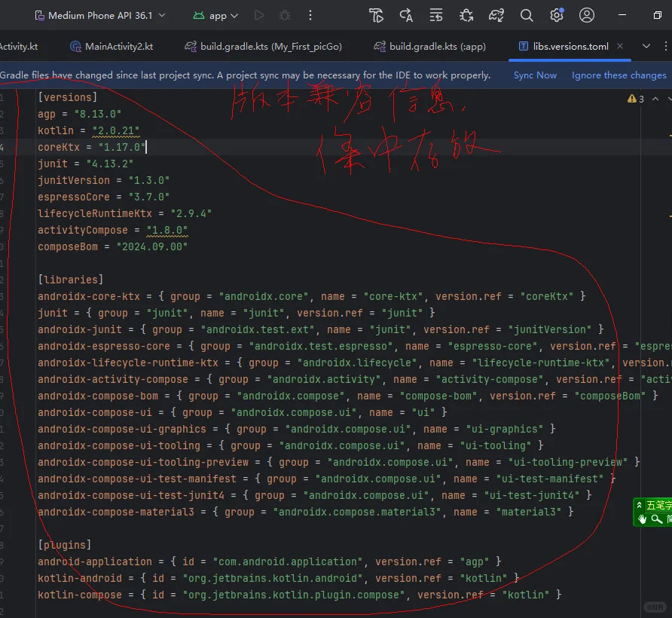672x618 pixels.
Task: Click the android-application plugin entry
Action: click(x=270, y=561)
